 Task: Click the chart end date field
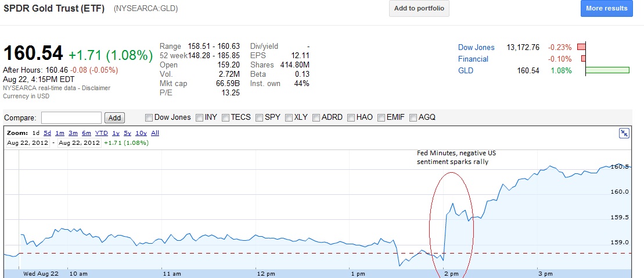click(x=80, y=142)
